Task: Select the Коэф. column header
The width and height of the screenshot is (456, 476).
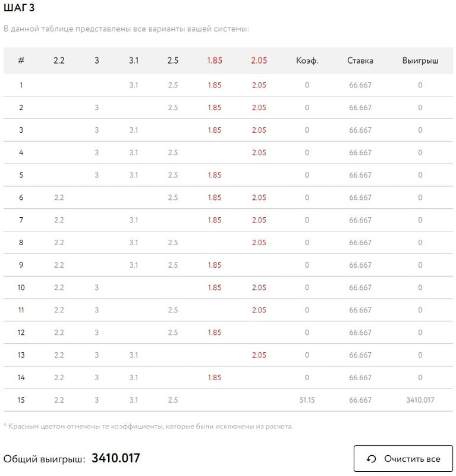Action: 307,61
